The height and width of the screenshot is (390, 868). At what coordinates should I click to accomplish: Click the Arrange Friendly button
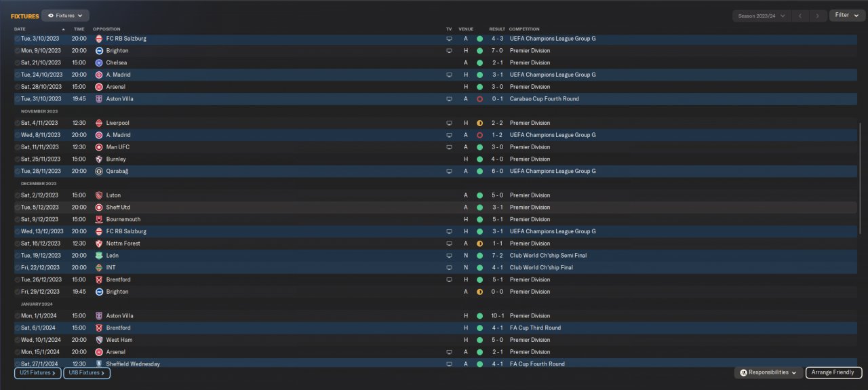pyautogui.click(x=834, y=372)
